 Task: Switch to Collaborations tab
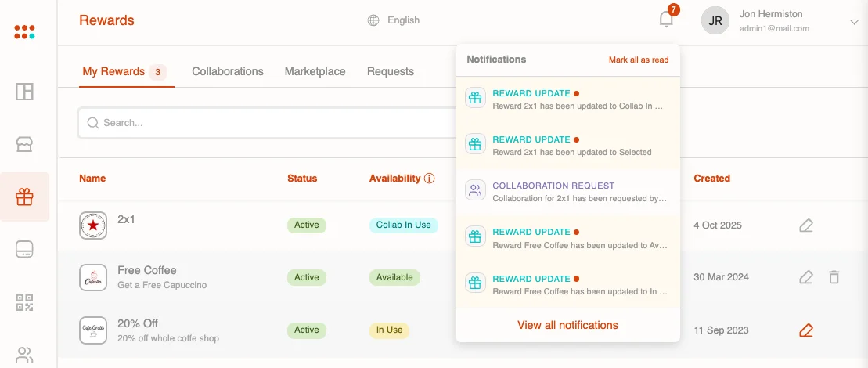[228, 71]
